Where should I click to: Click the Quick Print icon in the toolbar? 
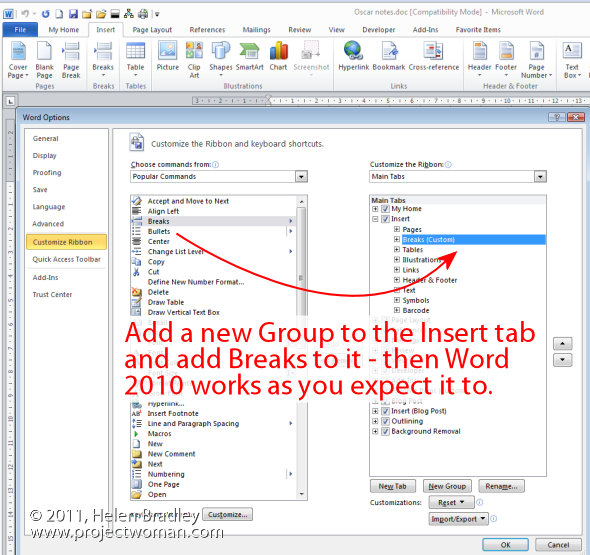[x=143, y=14]
